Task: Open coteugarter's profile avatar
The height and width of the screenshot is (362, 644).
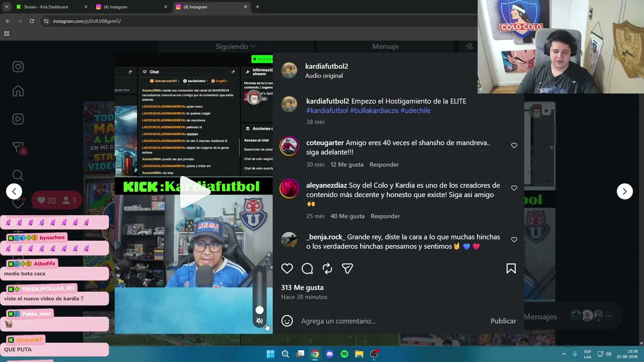Action: [289, 146]
